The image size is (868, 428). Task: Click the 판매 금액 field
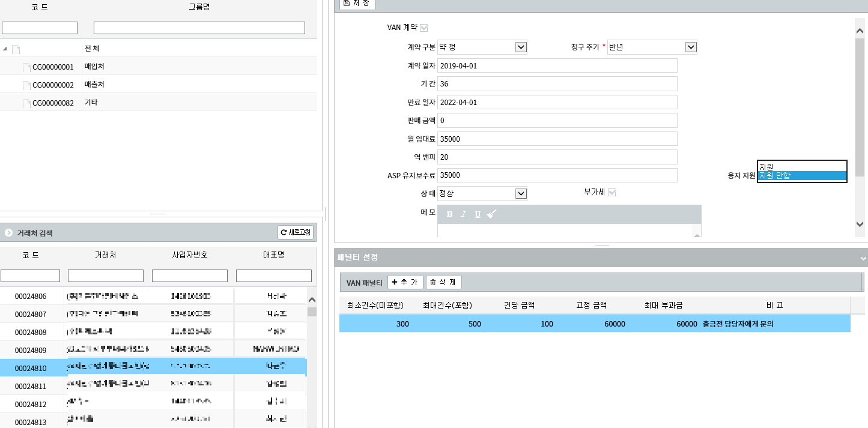click(557, 121)
